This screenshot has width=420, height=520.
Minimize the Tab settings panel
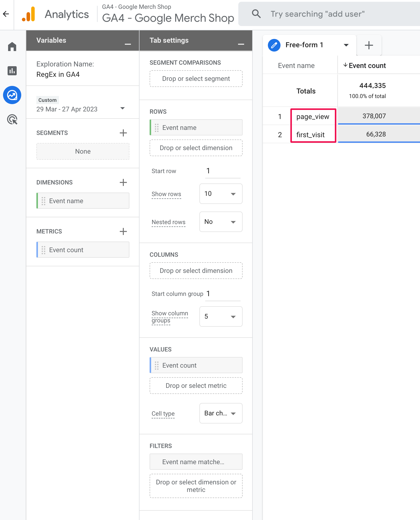[x=241, y=44]
